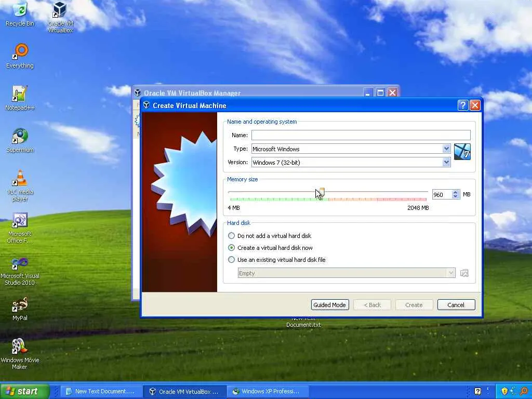Open the Version dropdown showing Windows 7 (32-bit)

[x=351, y=162]
